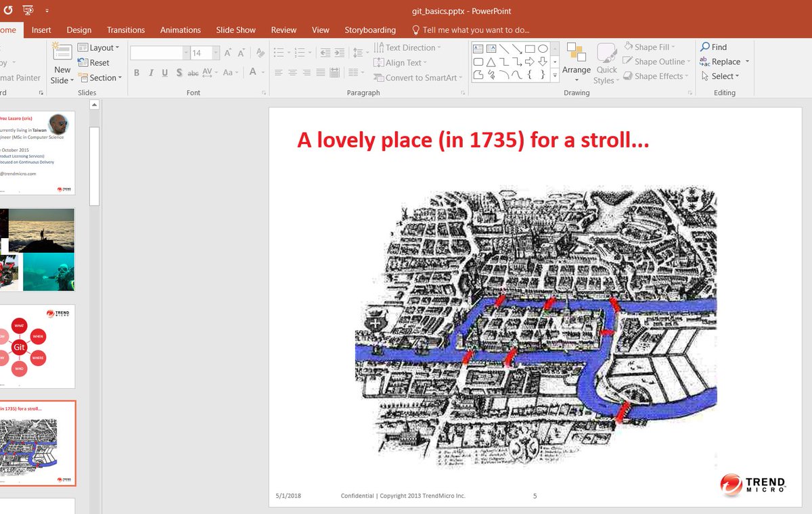Open the Change Case Aa option
Image resolution: width=812 pixels, height=514 pixels.
click(230, 72)
